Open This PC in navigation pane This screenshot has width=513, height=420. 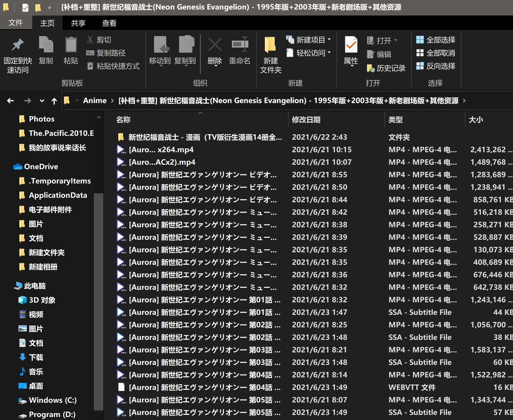click(x=30, y=286)
